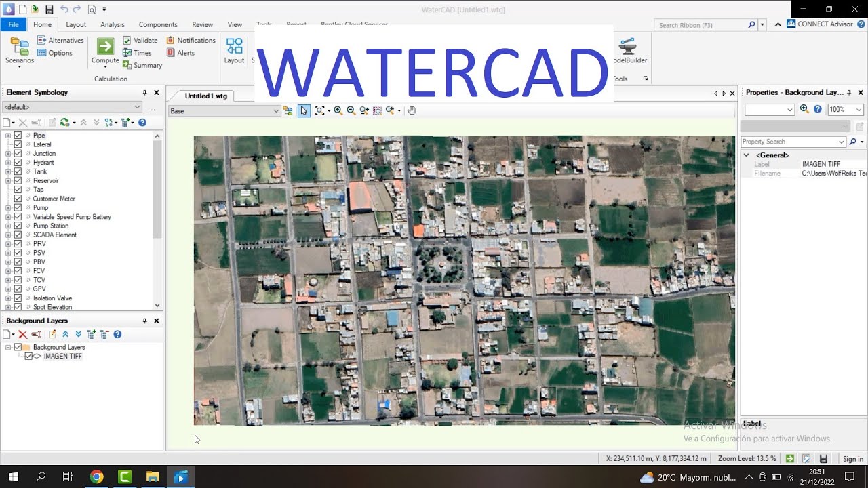
Task: Uncheck Pump element visibility
Action: coord(18,208)
